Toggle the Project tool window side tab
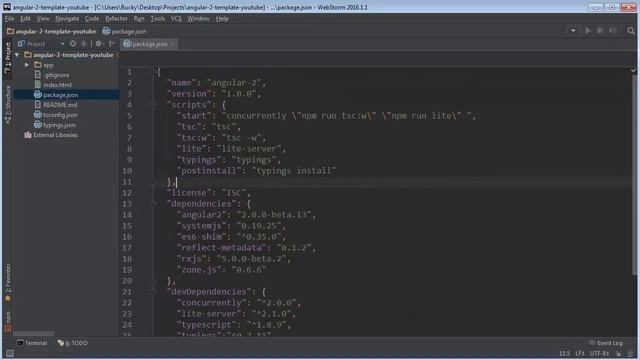Screen dimensions: 640x360 click(x=7, y=58)
